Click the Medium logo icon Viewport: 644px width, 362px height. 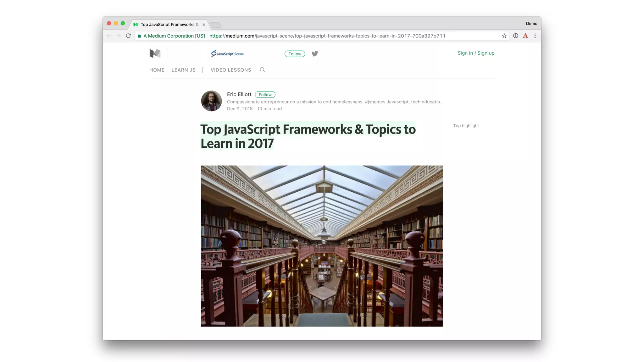(x=155, y=53)
